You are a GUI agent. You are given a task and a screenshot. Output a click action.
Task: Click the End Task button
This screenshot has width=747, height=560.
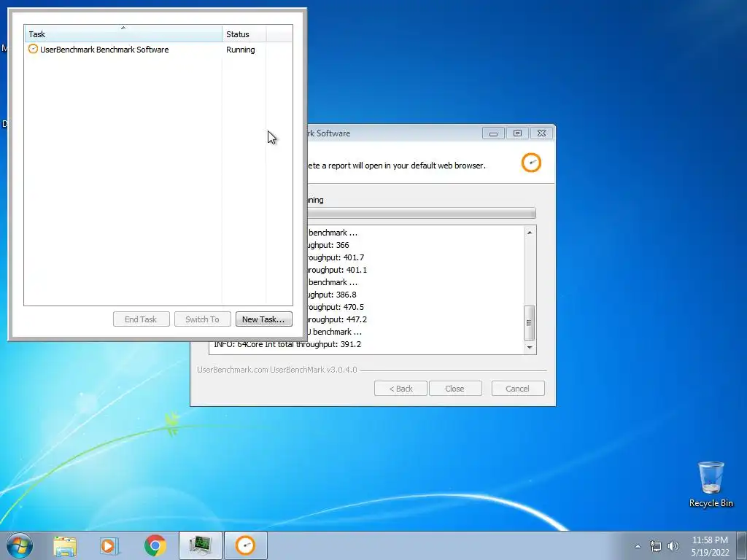click(x=141, y=319)
